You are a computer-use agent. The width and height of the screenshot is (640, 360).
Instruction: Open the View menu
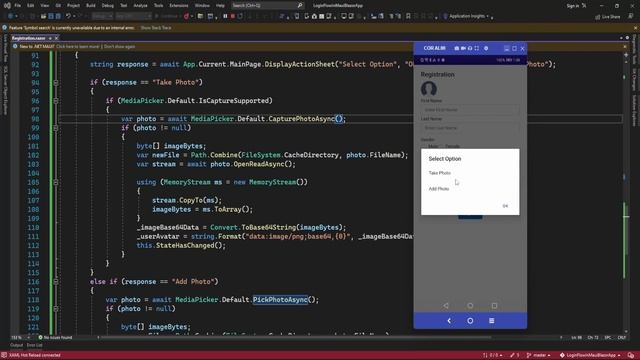(x=44, y=6)
